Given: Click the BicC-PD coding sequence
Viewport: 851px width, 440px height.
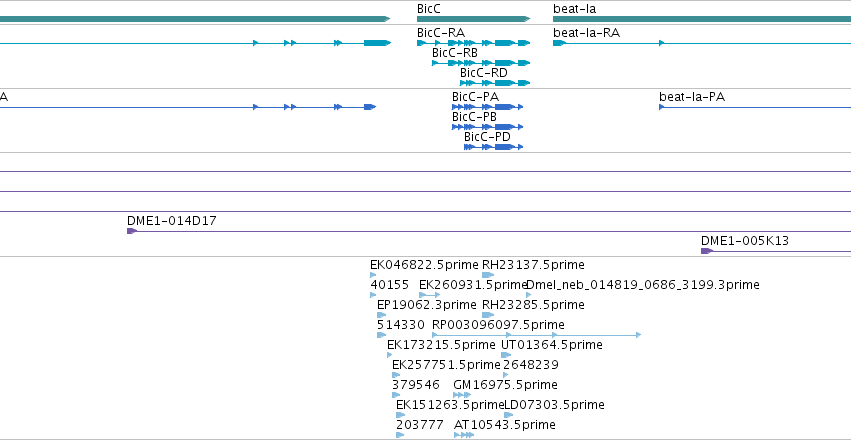Looking at the screenshot, I should (x=493, y=147).
